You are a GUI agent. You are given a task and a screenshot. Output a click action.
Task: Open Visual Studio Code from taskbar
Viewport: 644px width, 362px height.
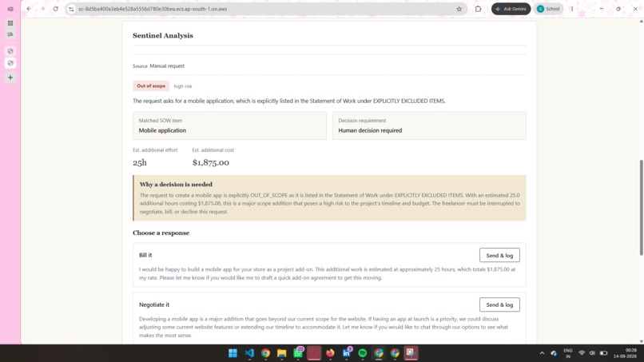[x=249, y=353]
